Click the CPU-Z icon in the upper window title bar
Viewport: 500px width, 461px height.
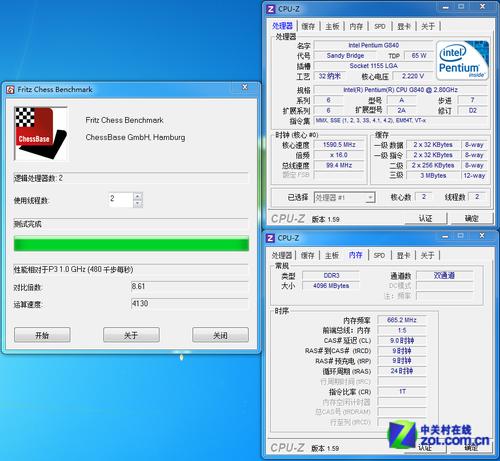click(271, 9)
